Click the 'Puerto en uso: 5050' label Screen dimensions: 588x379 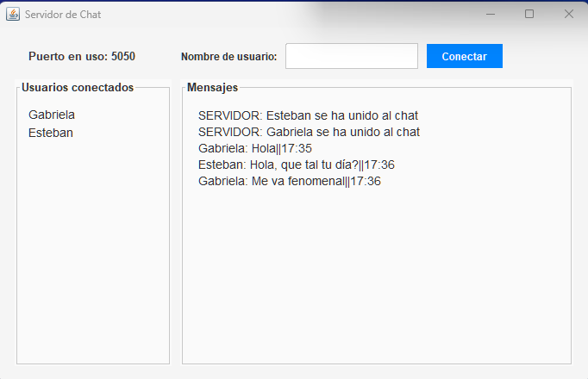coord(82,57)
